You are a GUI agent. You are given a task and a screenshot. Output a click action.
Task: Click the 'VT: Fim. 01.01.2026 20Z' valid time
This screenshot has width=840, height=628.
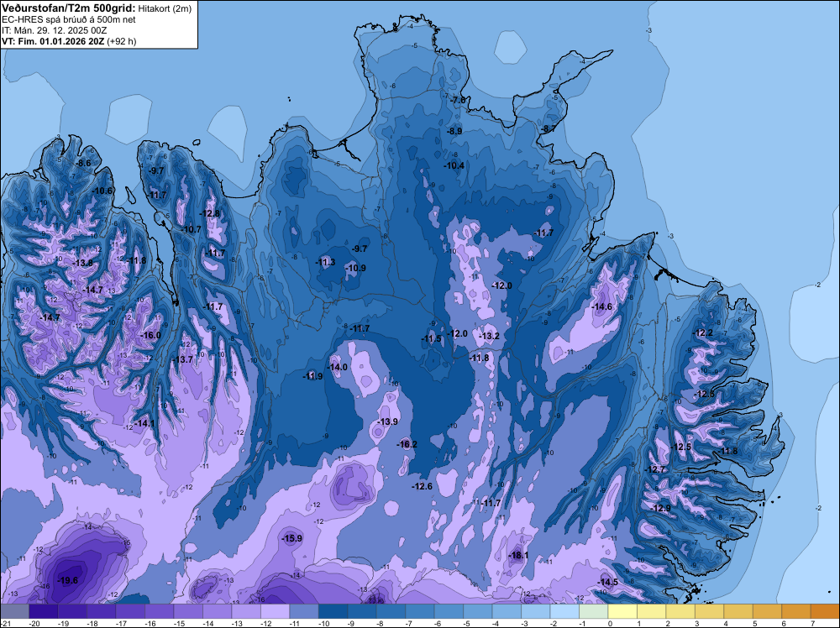(53, 41)
